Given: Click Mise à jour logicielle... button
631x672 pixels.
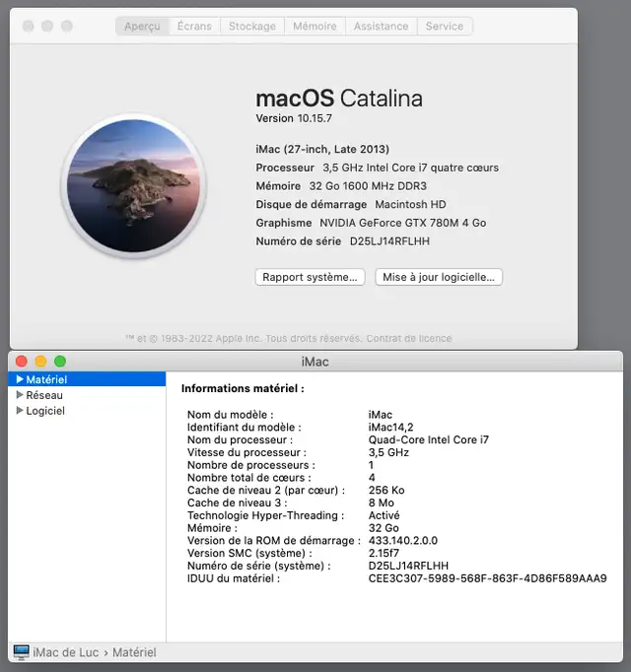Looking at the screenshot, I should (x=439, y=277).
